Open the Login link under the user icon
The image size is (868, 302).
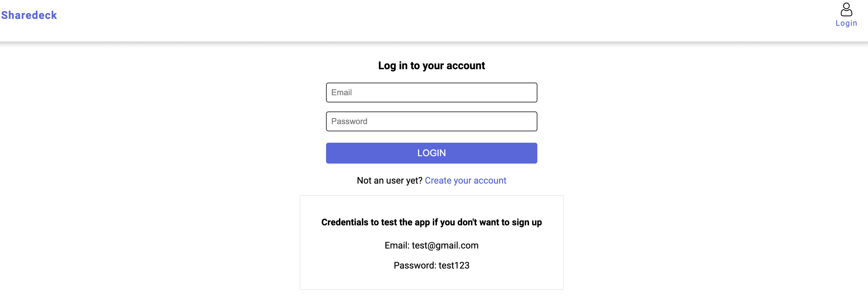pos(846,23)
